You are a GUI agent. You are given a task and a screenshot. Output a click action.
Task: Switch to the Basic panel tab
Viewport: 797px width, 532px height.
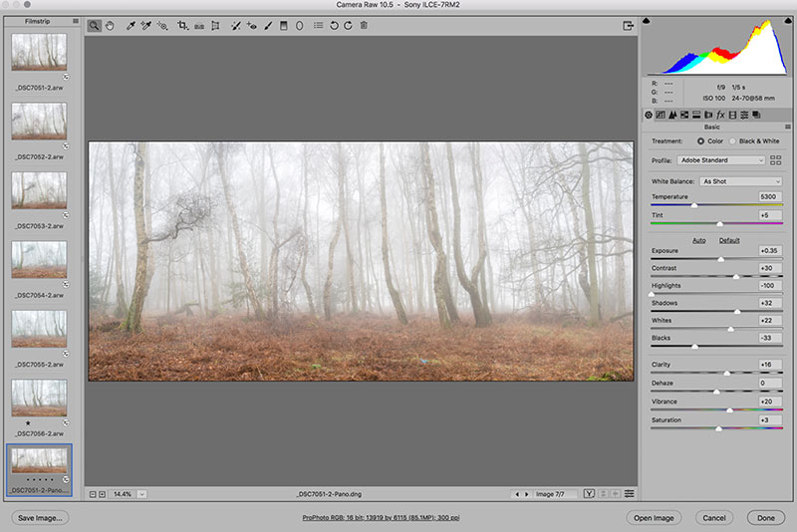[x=649, y=115]
